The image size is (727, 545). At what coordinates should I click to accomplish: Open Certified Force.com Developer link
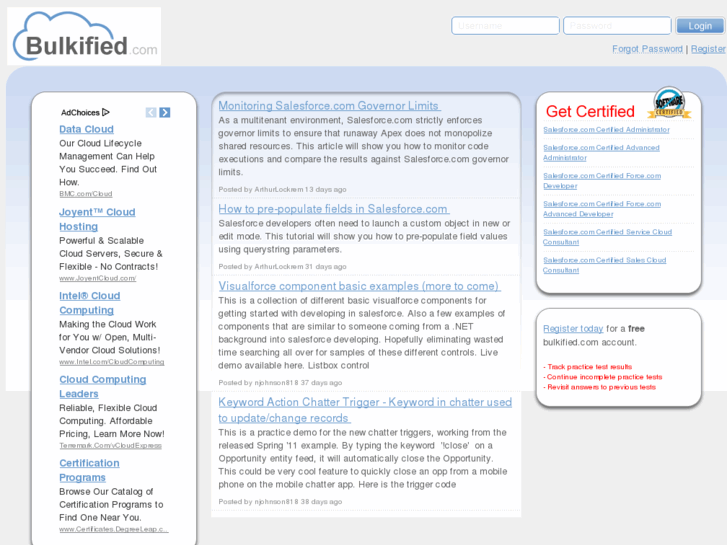tap(602, 181)
